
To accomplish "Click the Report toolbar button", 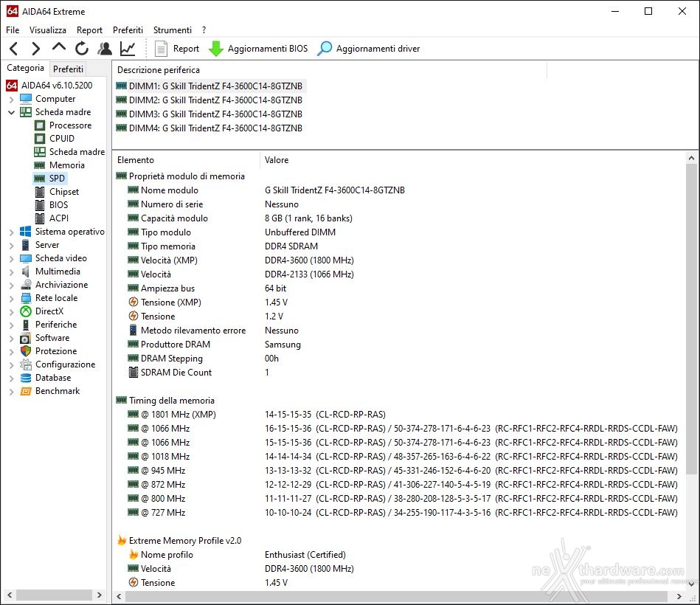I will pos(177,48).
